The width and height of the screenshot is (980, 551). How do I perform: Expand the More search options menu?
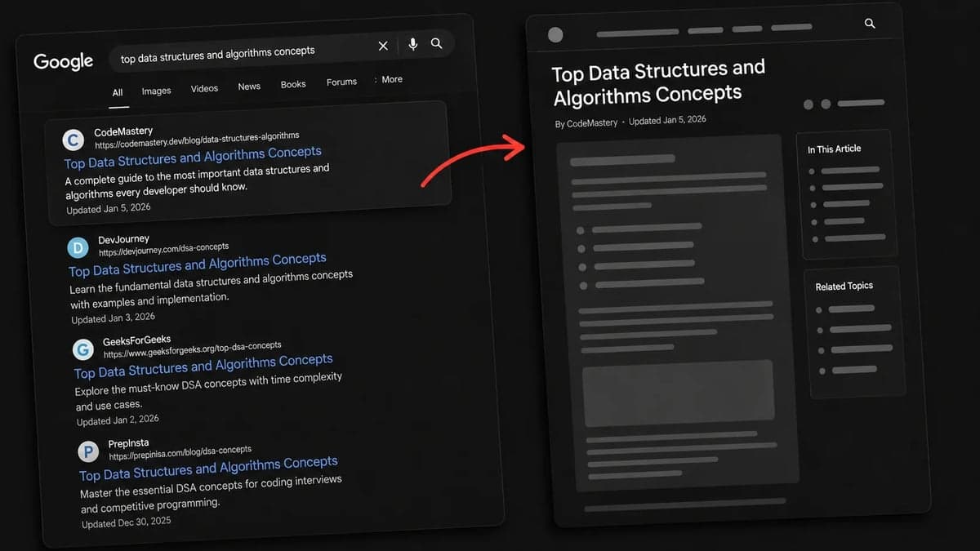pyautogui.click(x=389, y=80)
